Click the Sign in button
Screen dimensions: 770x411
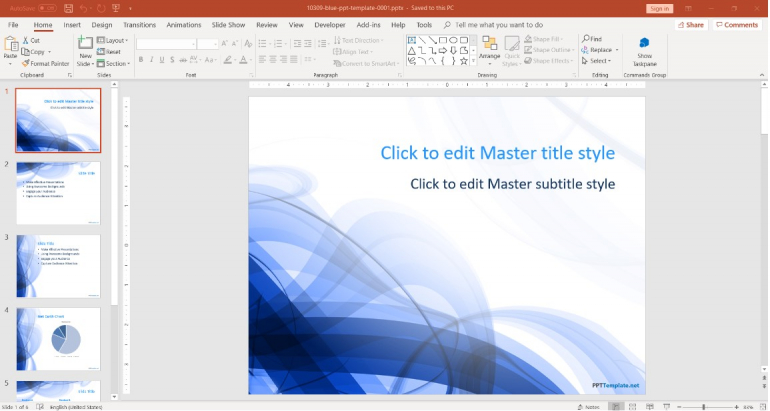coord(659,8)
